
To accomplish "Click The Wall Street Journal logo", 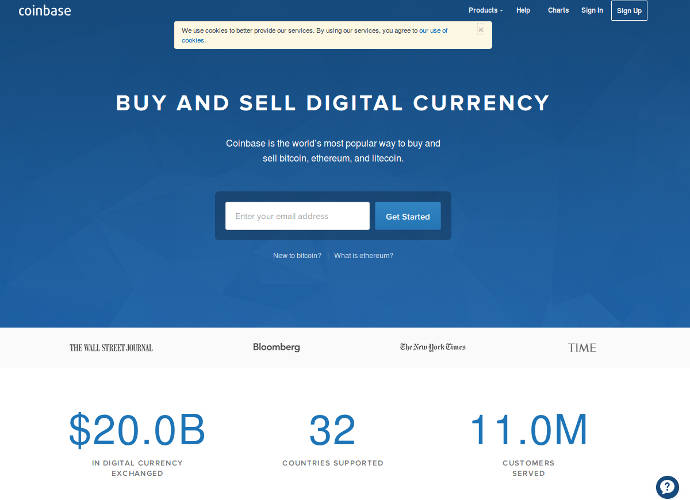I will 111,348.
